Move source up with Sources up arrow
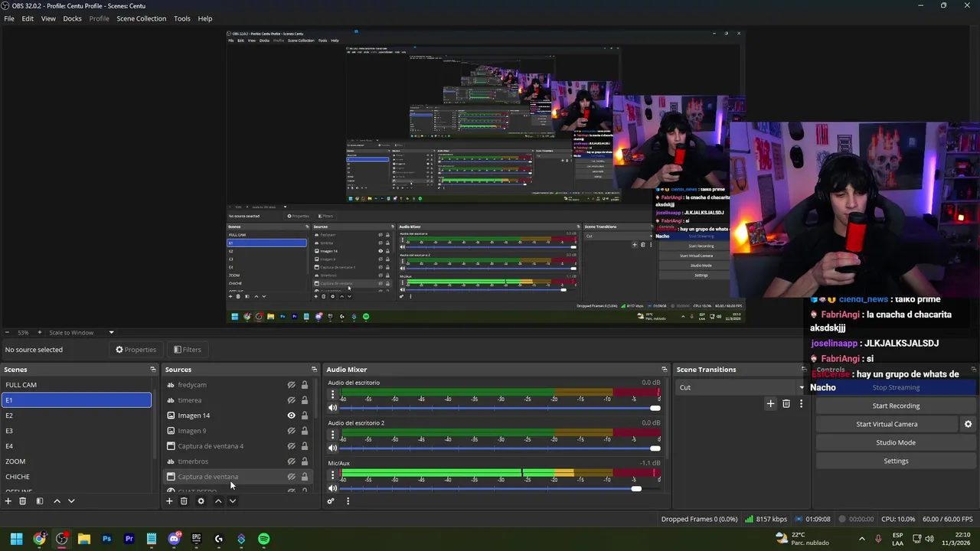Viewport: 980px width, 551px height. point(218,501)
